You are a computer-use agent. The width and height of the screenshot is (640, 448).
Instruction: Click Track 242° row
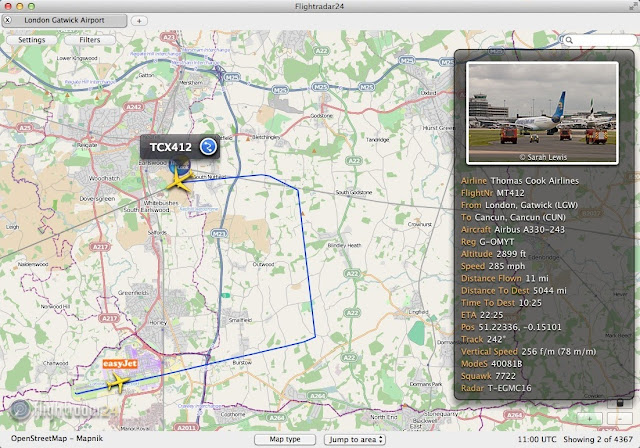483,339
